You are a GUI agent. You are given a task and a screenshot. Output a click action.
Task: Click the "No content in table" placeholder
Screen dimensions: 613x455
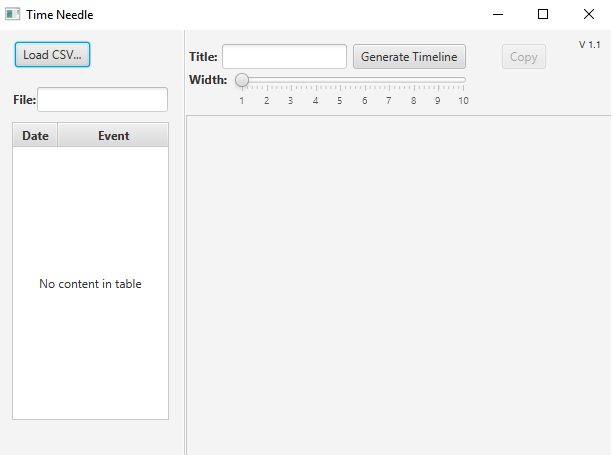click(x=90, y=284)
